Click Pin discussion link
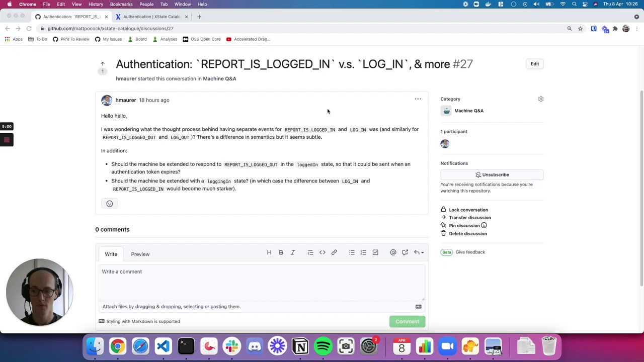The width and height of the screenshot is (644, 362). [464, 226]
